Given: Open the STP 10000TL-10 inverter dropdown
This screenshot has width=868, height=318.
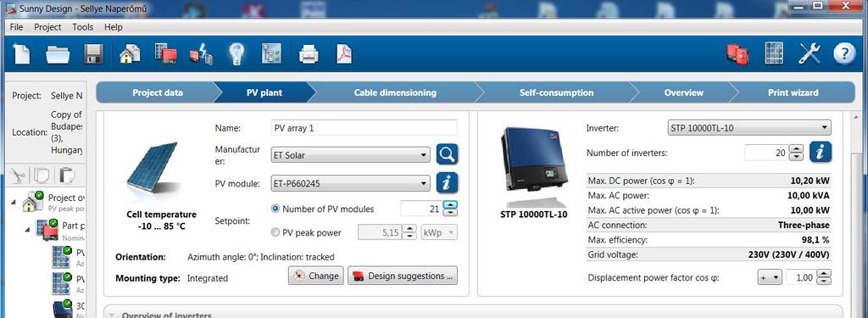Looking at the screenshot, I should (x=749, y=128).
